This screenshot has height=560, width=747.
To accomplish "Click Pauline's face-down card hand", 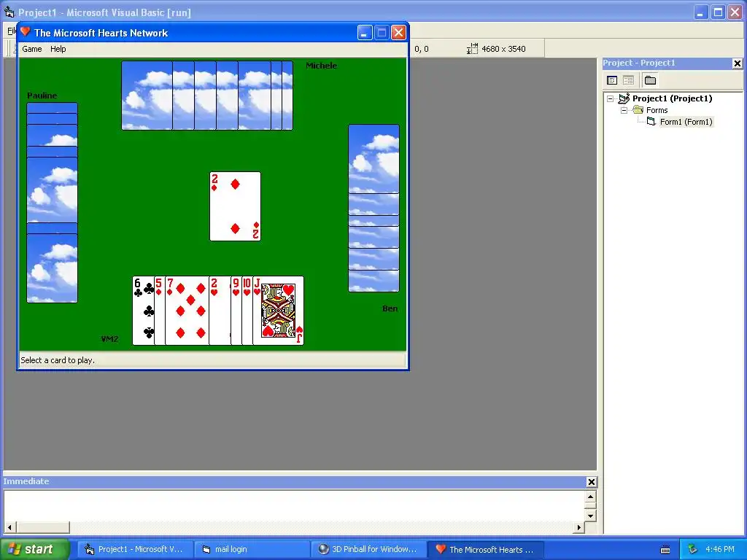I will [52, 203].
